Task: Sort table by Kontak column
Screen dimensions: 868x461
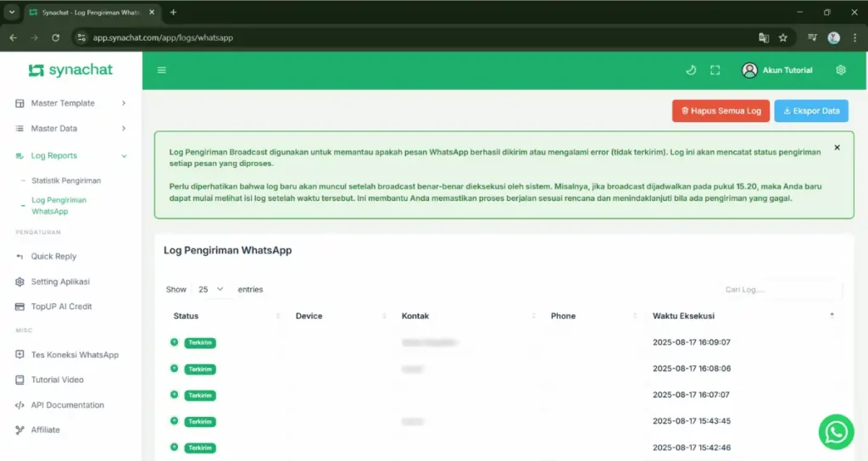Action: click(468, 316)
